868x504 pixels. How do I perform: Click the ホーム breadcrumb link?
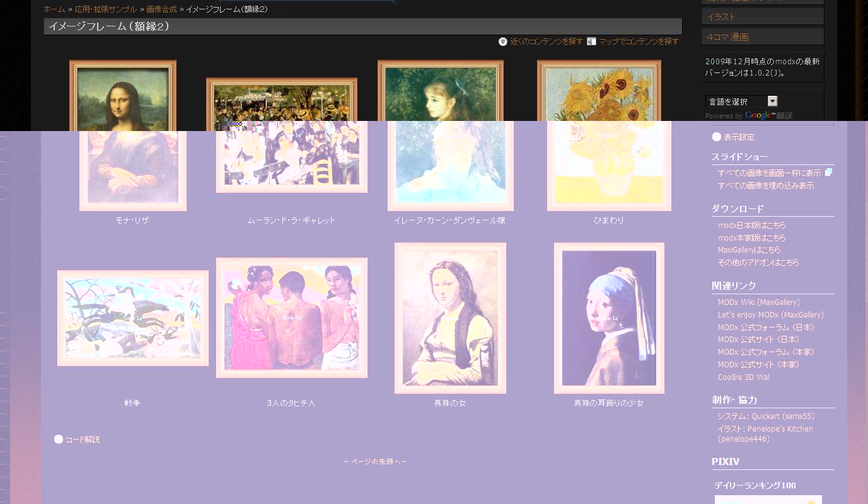click(54, 9)
